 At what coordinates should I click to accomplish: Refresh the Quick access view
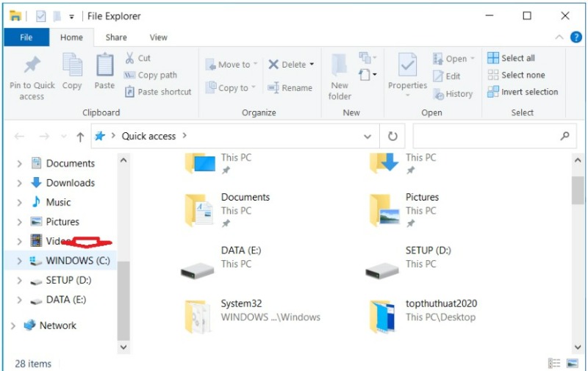click(392, 136)
